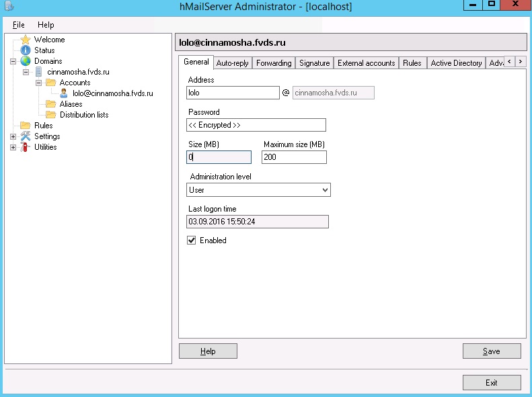This screenshot has width=532, height=397.
Task: Click the Maximum size (MB) field
Action: 294,157
